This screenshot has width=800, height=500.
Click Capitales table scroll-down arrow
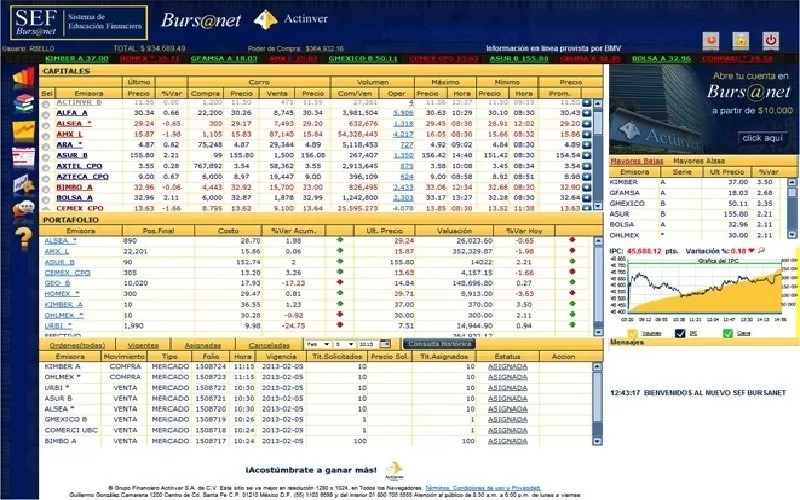click(x=598, y=206)
